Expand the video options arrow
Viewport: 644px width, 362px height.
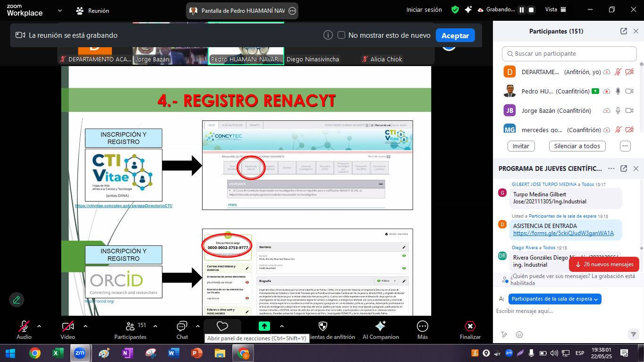click(x=85, y=326)
